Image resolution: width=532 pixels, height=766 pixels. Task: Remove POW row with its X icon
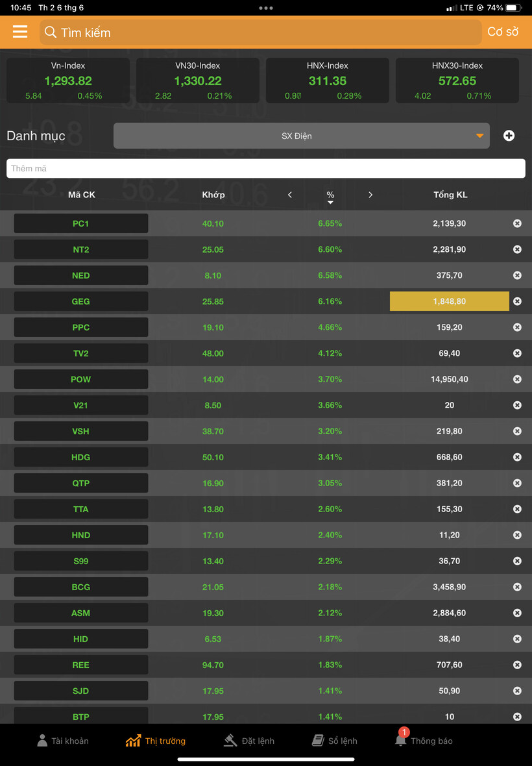tap(517, 379)
